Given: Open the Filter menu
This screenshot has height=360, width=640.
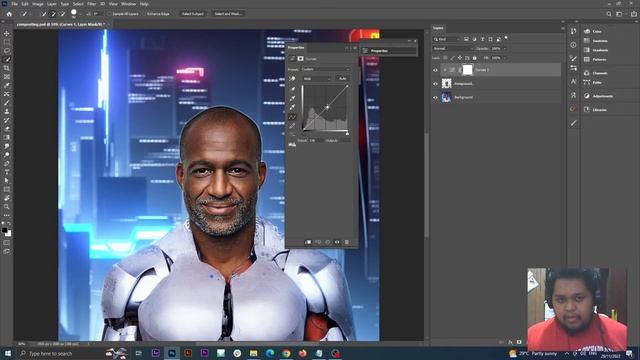Looking at the screenshot, I should (91, 4).
